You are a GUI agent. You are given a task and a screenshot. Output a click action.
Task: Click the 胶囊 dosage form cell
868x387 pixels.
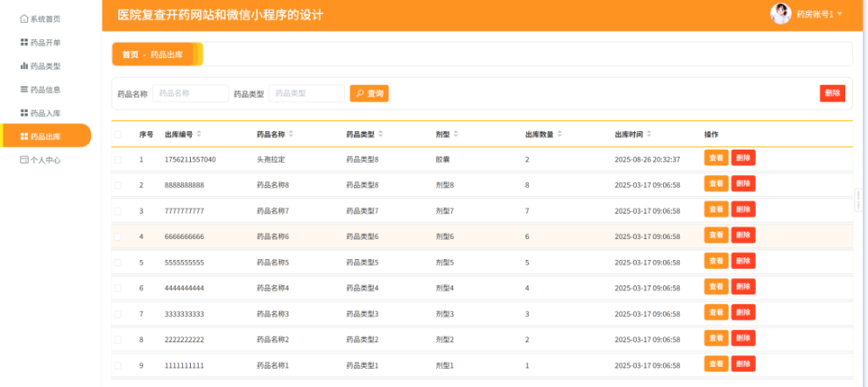tap(442, 159)
